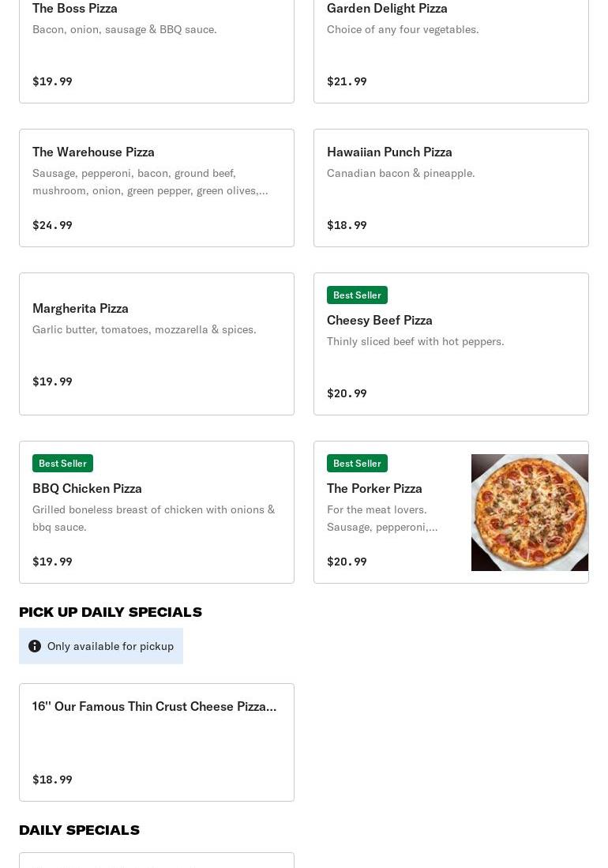Click the Daily Specials section heading
Viewport: 608px width, 868px height.
(79, 830)
